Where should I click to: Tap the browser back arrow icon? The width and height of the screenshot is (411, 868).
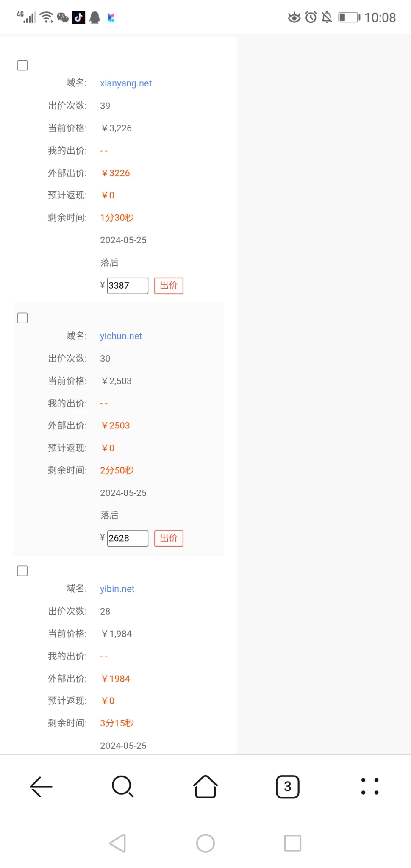pos(41,787)
